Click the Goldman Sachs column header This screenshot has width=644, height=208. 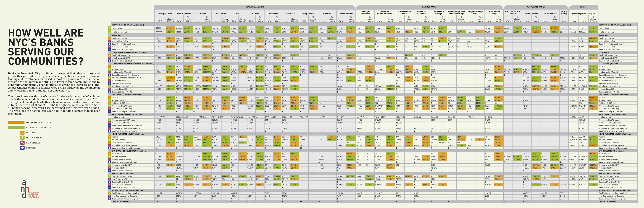click(x=531, y=14)
